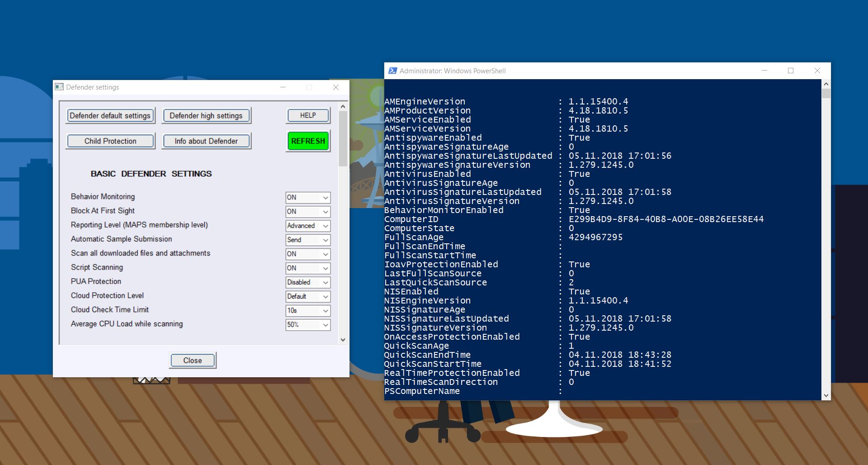Click the Defender settings window title icon
The width and height of the screenshot is (868, 465).
click(x=59, y=87)
